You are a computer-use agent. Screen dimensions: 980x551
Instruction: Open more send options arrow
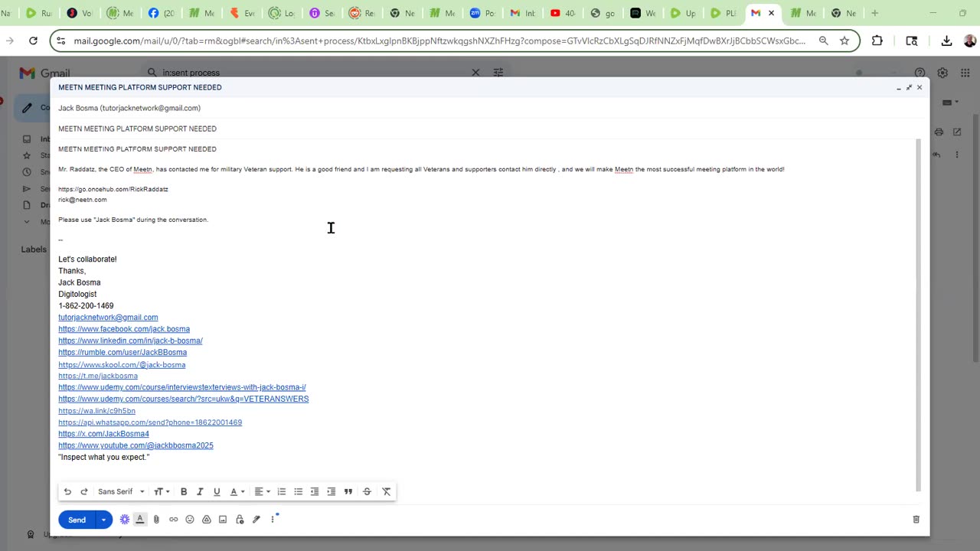(103, 520)
